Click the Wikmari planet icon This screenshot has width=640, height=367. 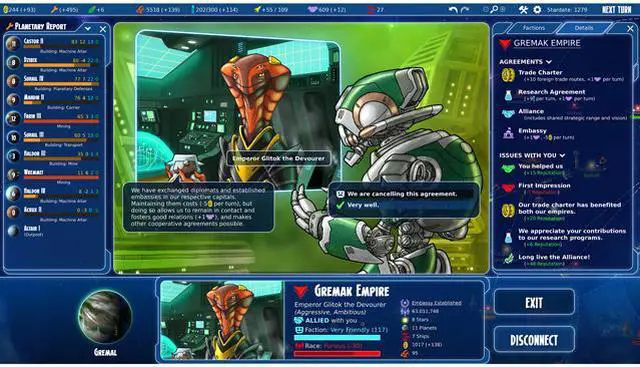(x=13, y=175)
